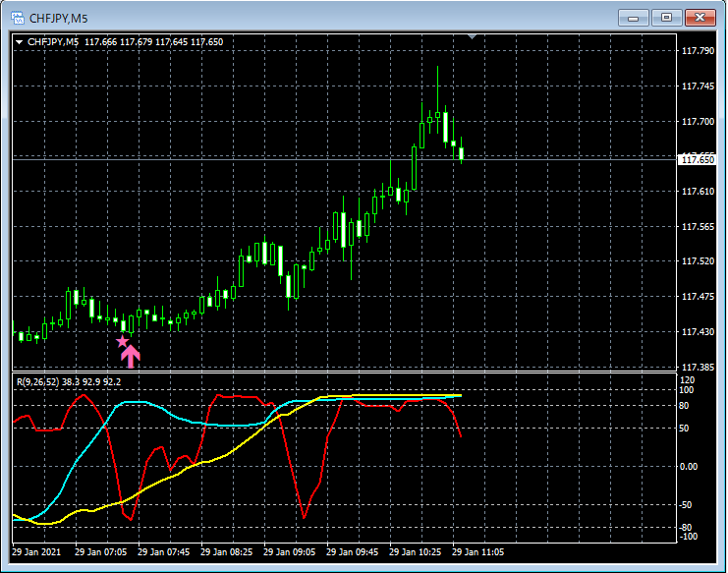728x573 pixels.
Task: Click the 117.430 price scale value
Action: [698, 332]
